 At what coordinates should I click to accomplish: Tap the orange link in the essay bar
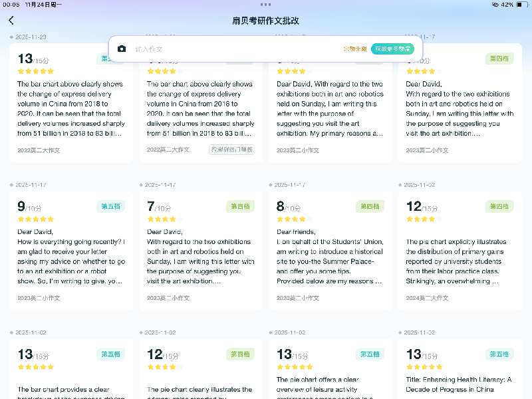pos(354,49)
